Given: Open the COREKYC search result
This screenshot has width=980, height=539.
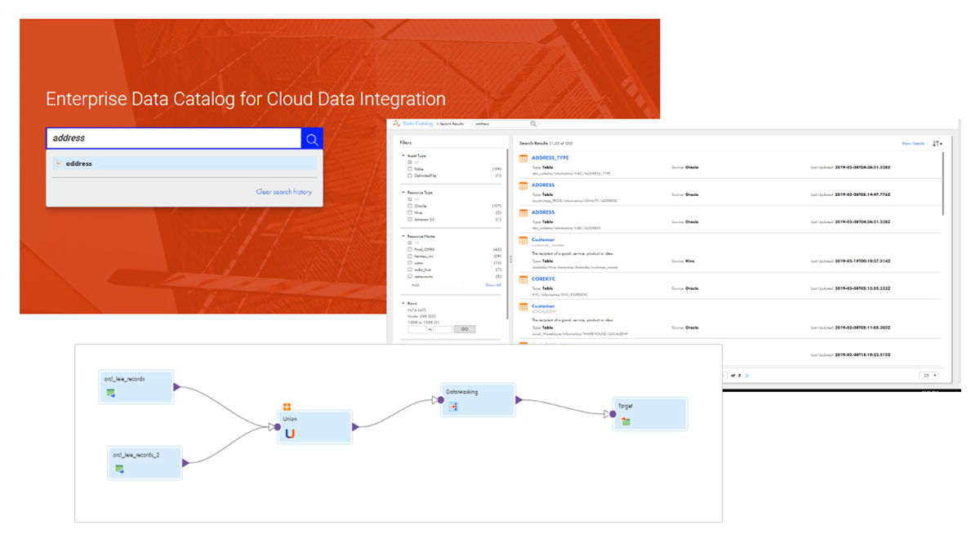Looking at the screenshot, I should click(543, 279).
